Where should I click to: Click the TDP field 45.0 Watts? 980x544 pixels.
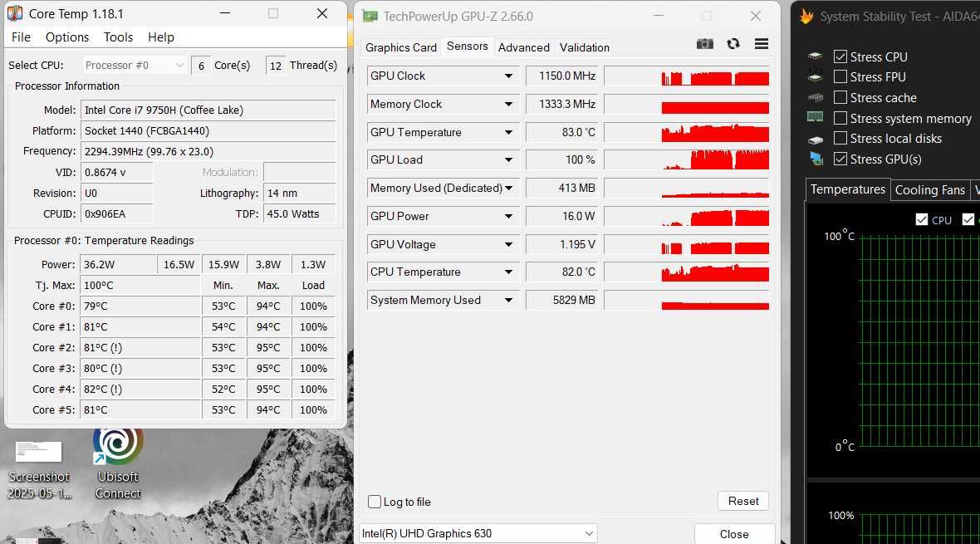299,213
